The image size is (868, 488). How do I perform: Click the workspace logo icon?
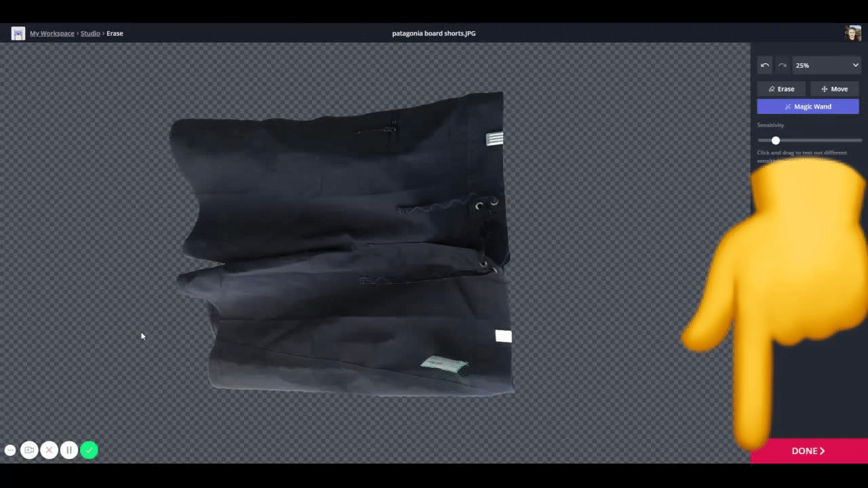point(18,33)
